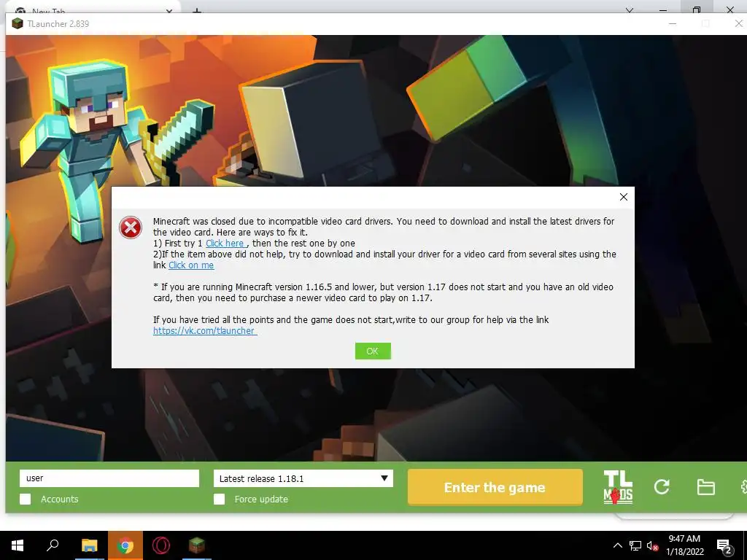Close the error dialog with X
The height and width of the screenshot is (560, 747).
click(x=623, y=197)
